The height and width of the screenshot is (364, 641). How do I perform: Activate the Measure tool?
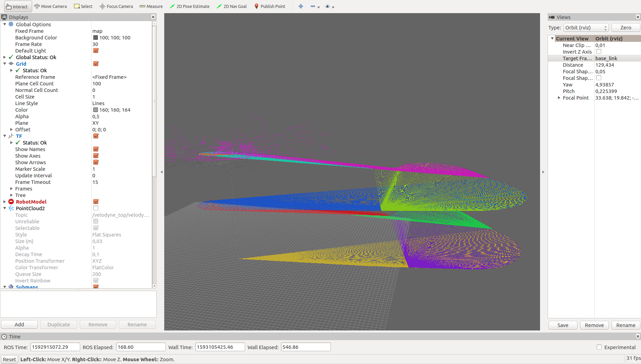click(x=151, y=6)
